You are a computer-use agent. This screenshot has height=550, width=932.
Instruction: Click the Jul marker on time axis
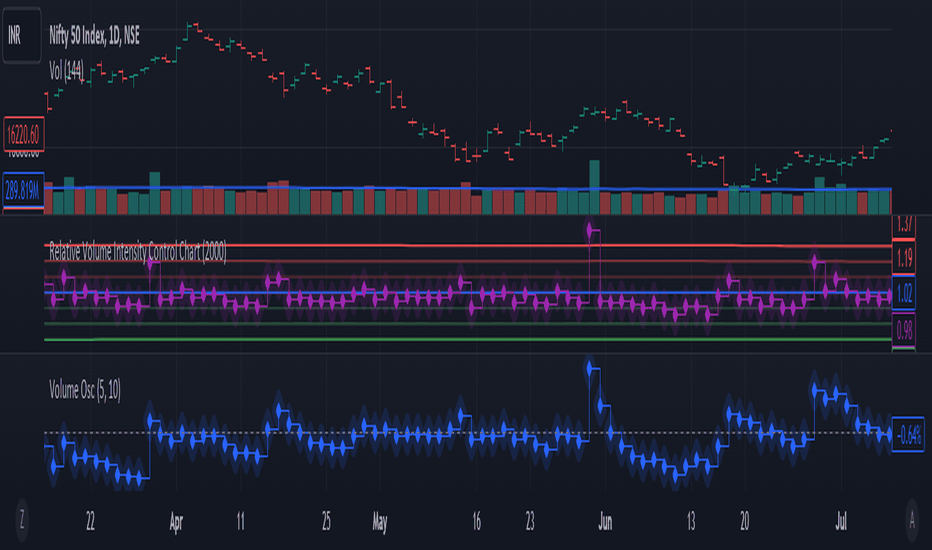[x=841, y=522]
